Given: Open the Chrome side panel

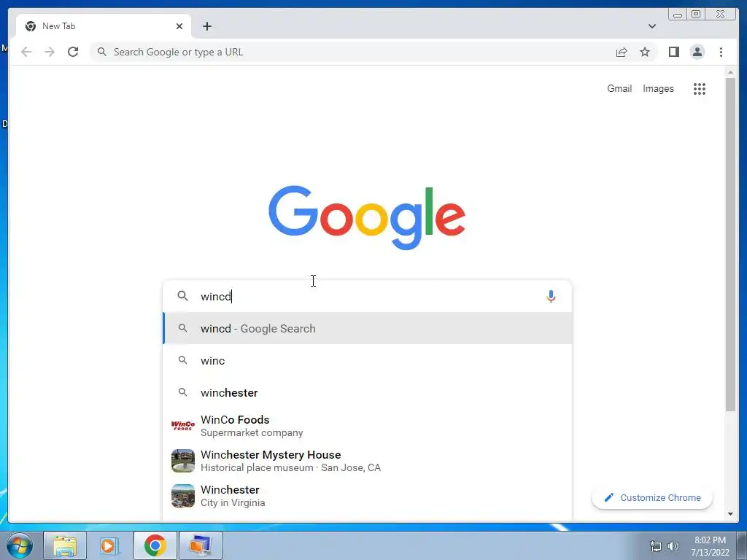Looking at the screenshot, I should coord(673,52).
